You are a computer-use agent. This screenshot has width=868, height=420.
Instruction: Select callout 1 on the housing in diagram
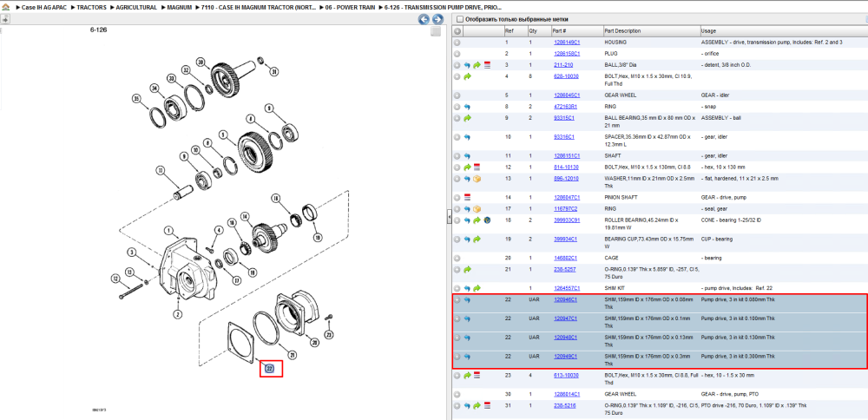[169, 230]
